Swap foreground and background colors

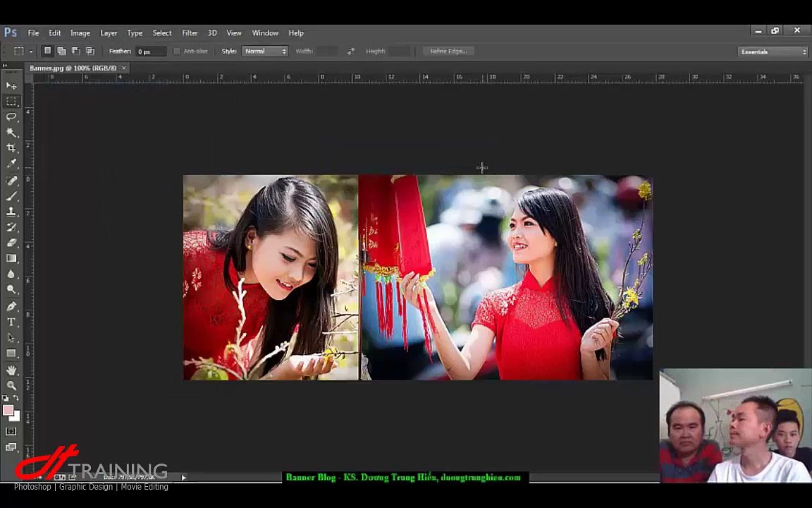[x=16, y=398]
